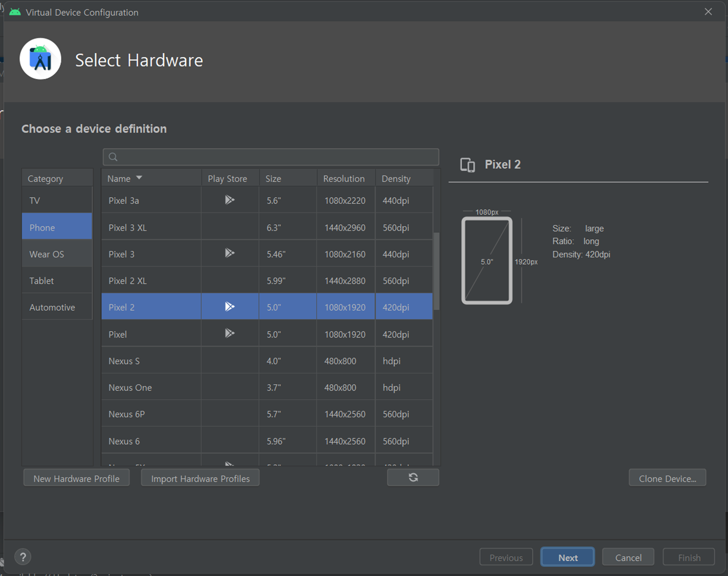Sort by the Size column header
The height and width of the screenshot is (576, 728).
click(x=288, y=178)
